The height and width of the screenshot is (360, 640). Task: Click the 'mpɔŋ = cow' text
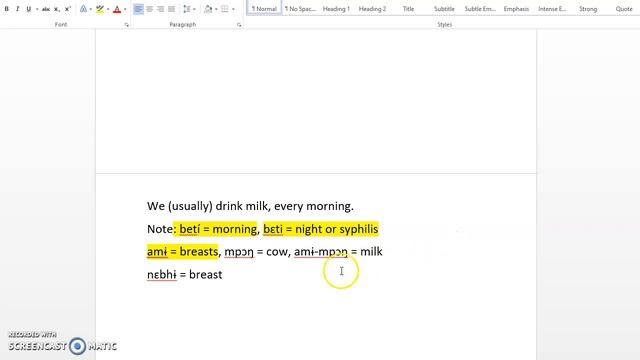click(x=256, y=252)
